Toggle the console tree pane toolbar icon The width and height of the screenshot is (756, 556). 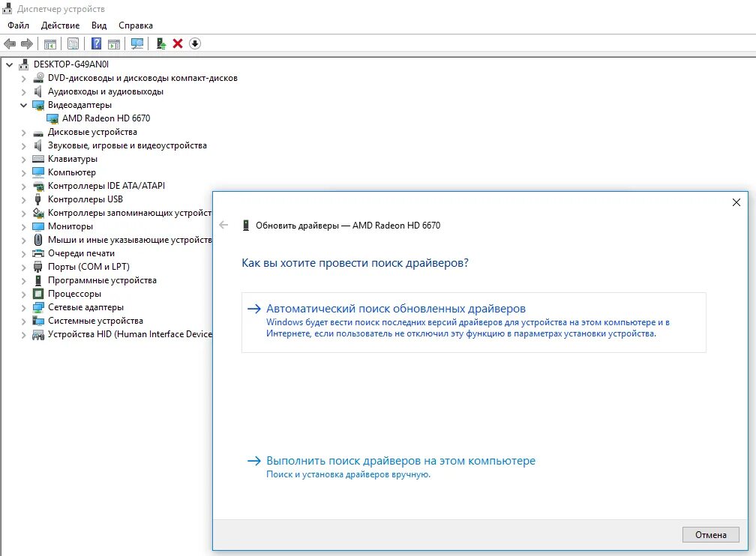point(50,44)
